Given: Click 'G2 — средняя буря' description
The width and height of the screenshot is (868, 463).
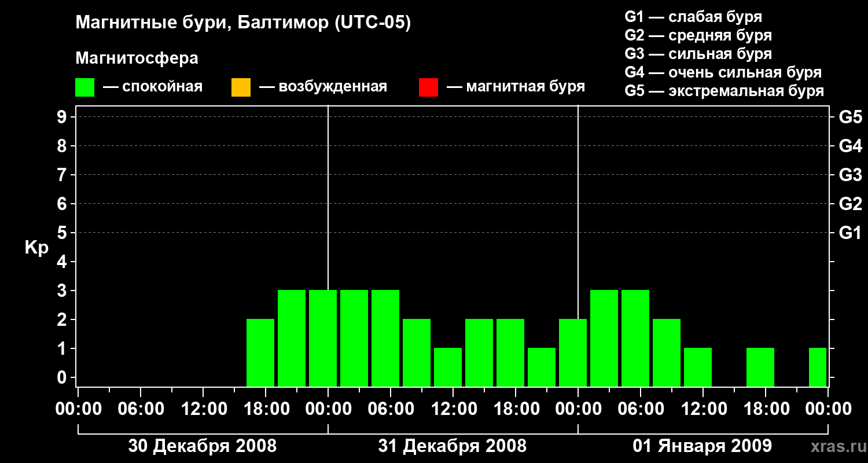Looking at the screenshot, I should [698, 35].
